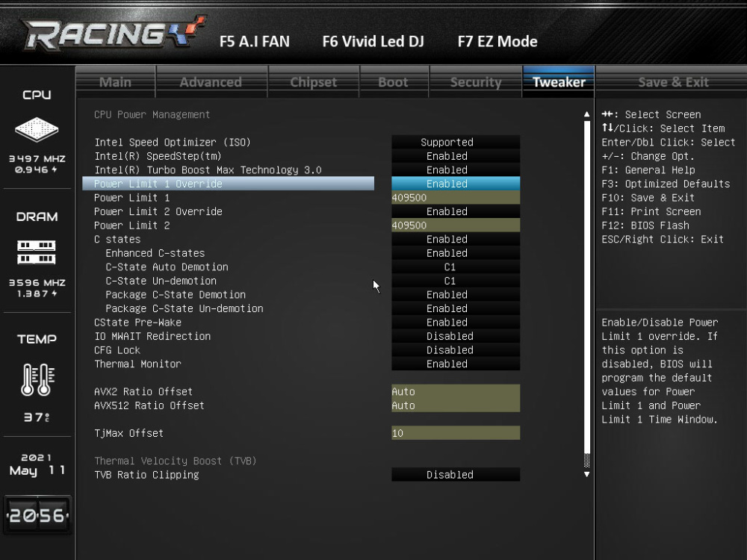Change the C states Enabled option
The image size is (747, 560).
coord(456,239)
